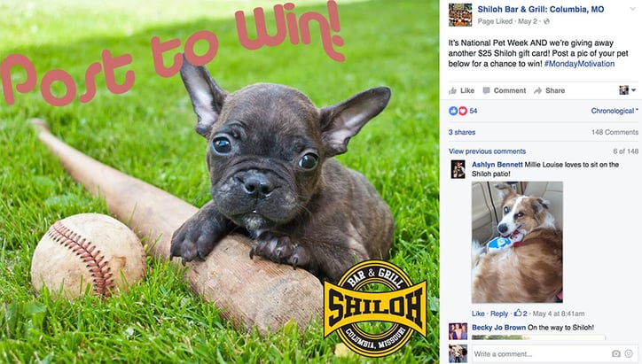The width and height of the screenshot is (642, 364).
Task: Click the Write a comment field
Action: [540, 353]
